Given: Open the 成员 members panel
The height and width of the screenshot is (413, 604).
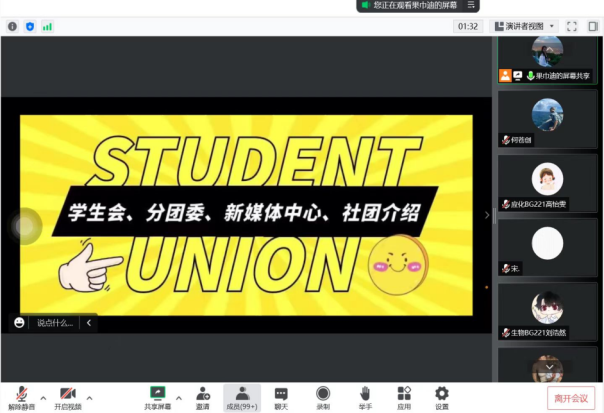Looking at the screenshot, I should click(242, 393).
